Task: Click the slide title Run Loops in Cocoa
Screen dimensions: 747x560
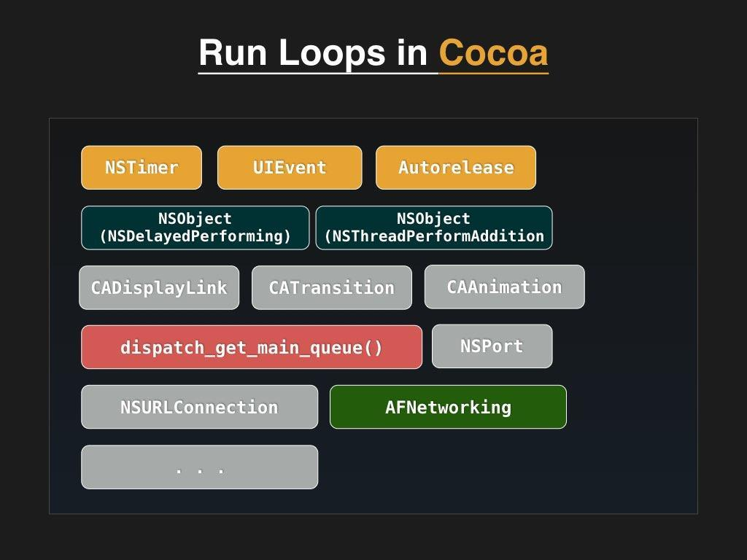Action: pos(373,52)
